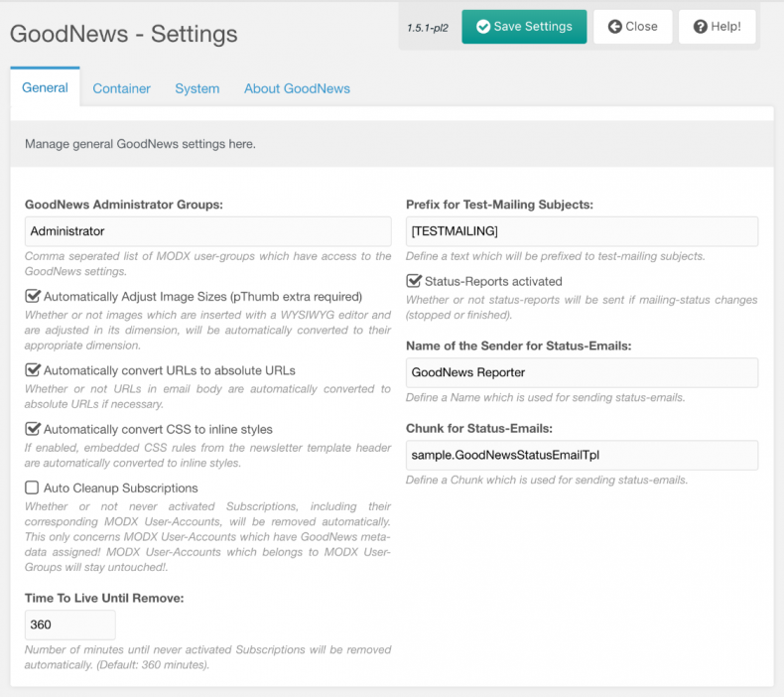Click 'Number of minutes until never activated' description

click(208, 657)
